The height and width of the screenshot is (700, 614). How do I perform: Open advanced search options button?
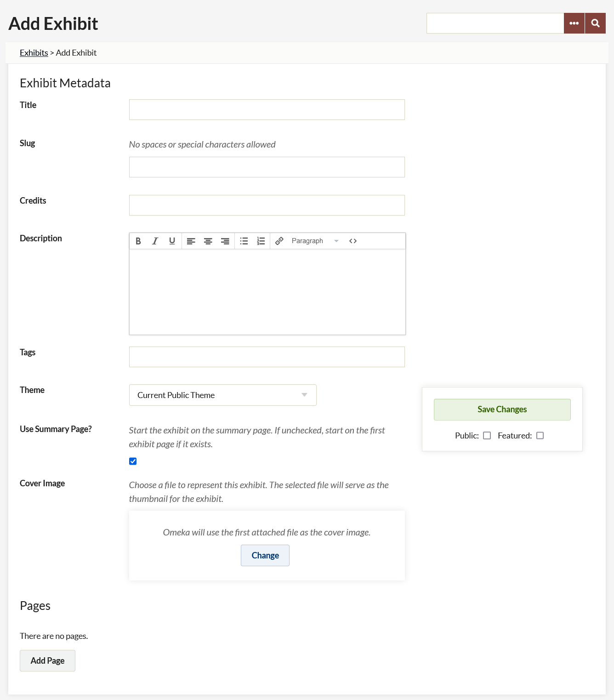click(x=574, y=23)
